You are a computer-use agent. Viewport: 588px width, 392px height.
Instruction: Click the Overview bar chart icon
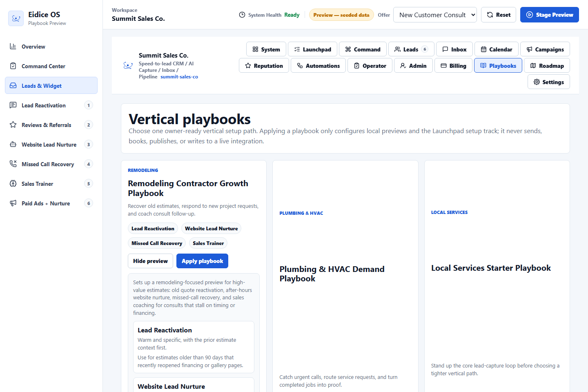pyautogui.click(x=13, y=46)
